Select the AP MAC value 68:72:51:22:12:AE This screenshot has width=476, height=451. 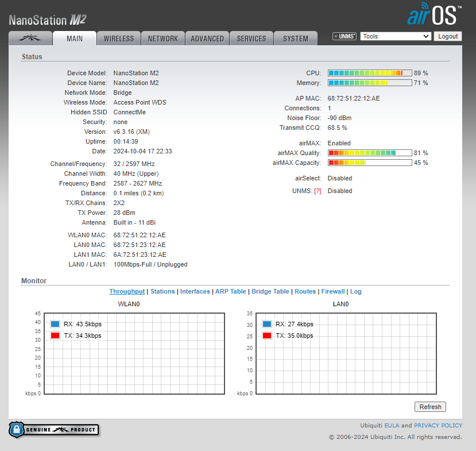(354, 98)
